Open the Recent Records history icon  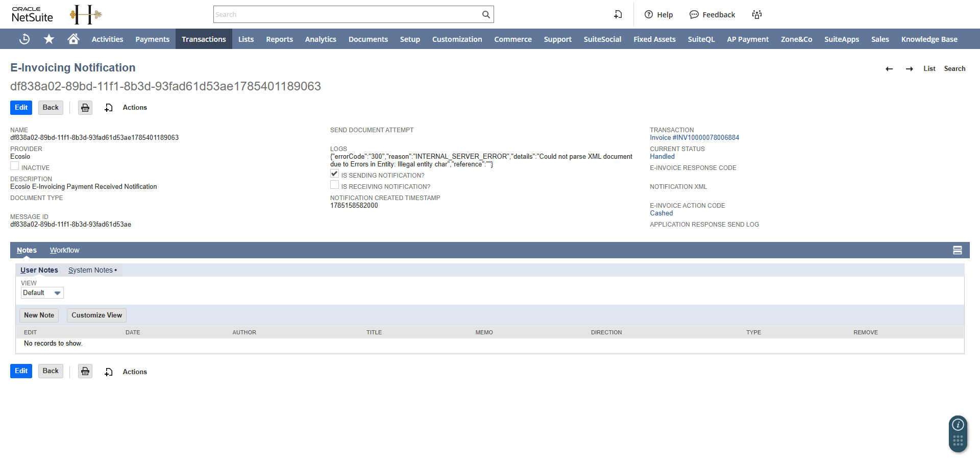coord(24,39)
